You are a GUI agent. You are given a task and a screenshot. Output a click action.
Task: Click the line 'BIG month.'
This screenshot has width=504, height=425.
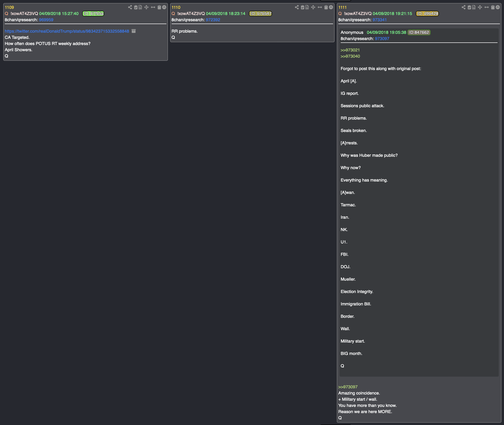351,354
